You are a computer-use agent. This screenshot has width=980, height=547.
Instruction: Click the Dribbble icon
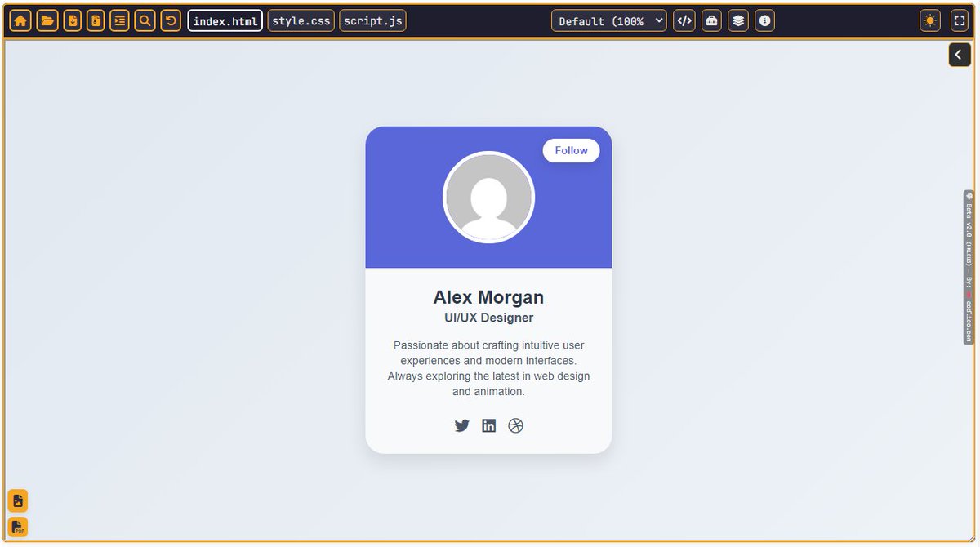pos(515,425)
